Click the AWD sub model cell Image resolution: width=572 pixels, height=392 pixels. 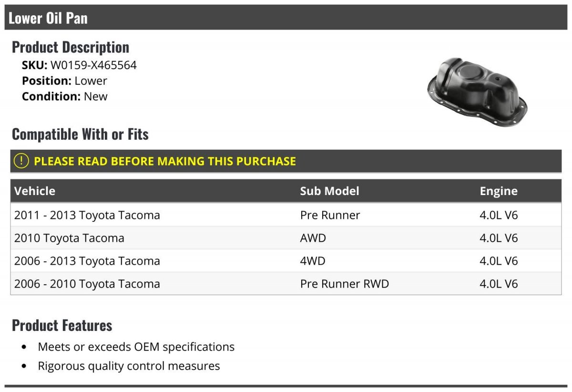pos(313,238)
